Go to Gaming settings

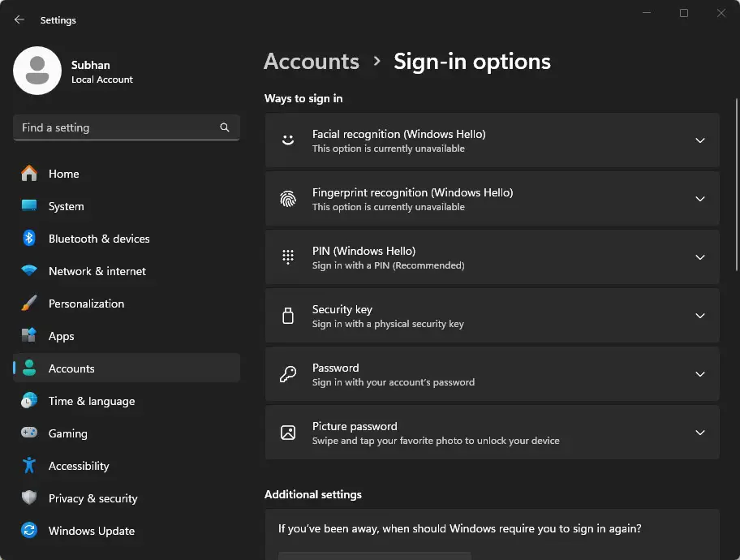127,433
